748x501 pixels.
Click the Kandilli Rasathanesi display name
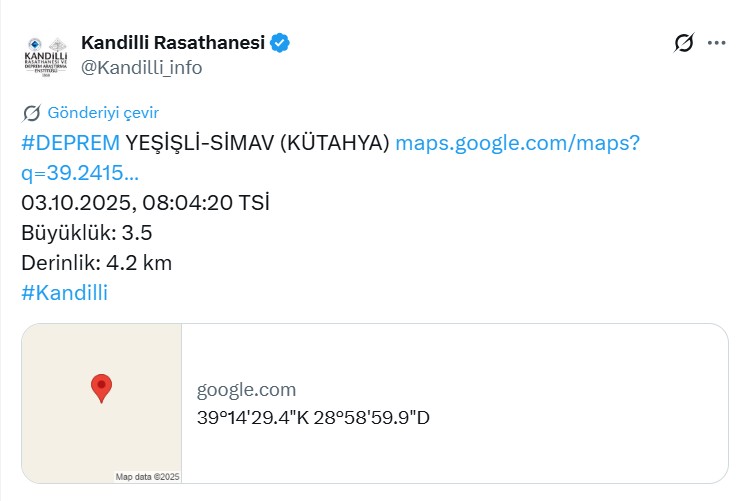click(x=172, y=42)
